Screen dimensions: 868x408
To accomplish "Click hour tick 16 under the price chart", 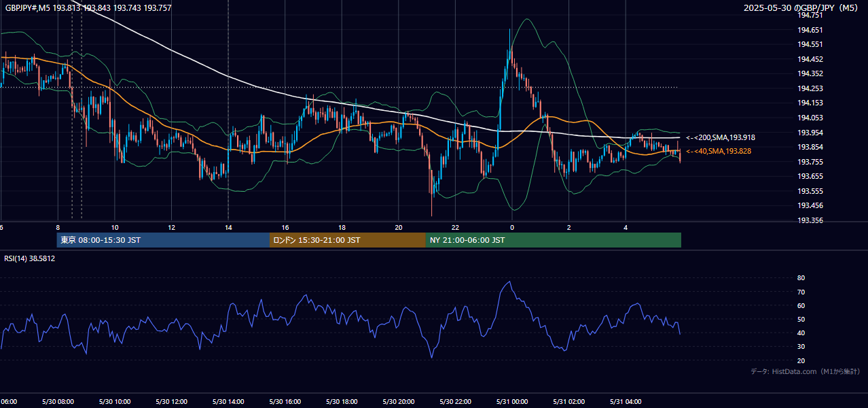I will tap(285, 228).
